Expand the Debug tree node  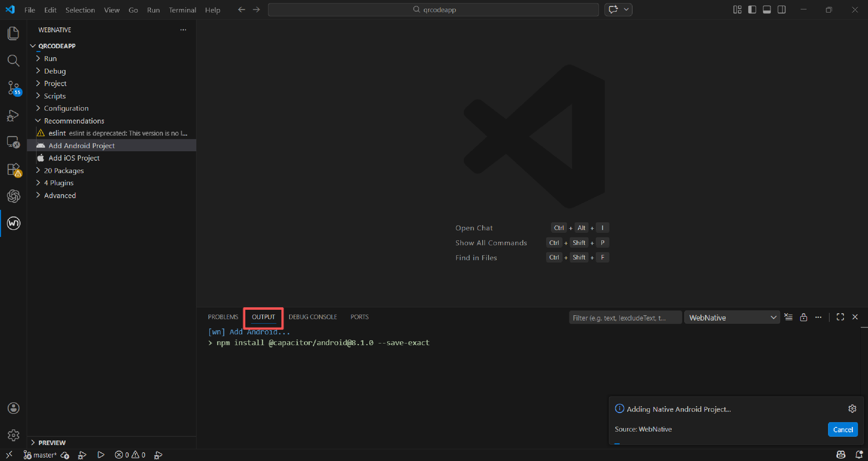(x=38, y=71)
